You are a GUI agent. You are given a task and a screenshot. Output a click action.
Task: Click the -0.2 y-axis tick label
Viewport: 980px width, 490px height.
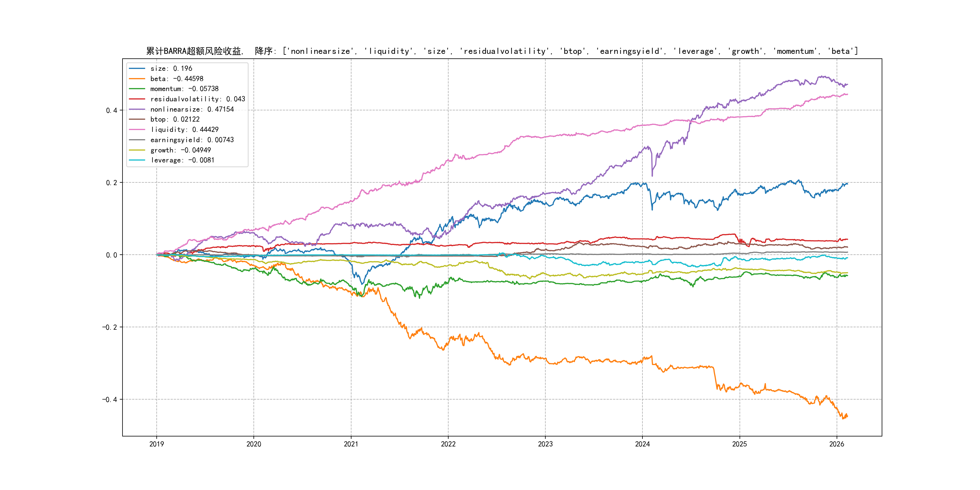coord(109,327)
